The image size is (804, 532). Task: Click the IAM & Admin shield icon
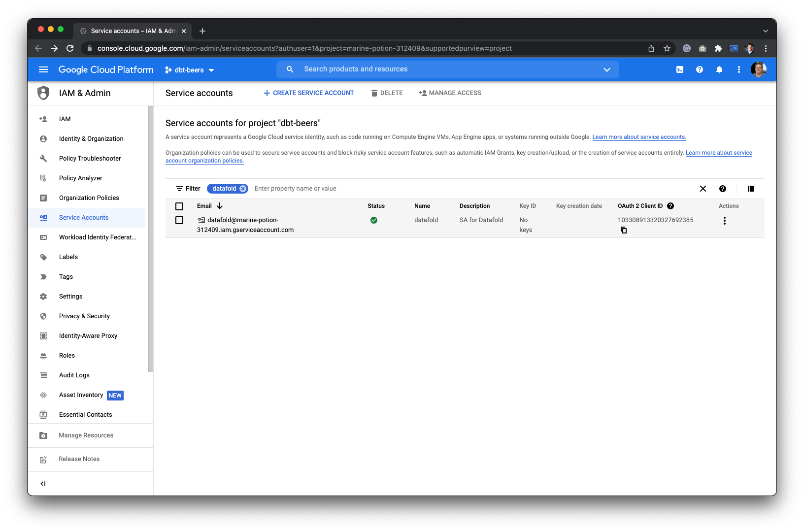(x=44, y=93)
